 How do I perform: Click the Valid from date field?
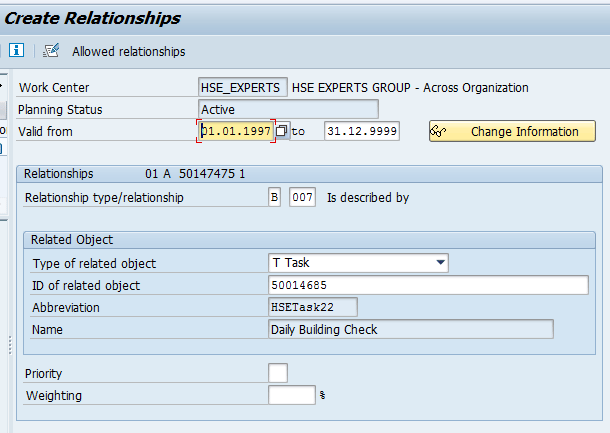pos(236,132)
